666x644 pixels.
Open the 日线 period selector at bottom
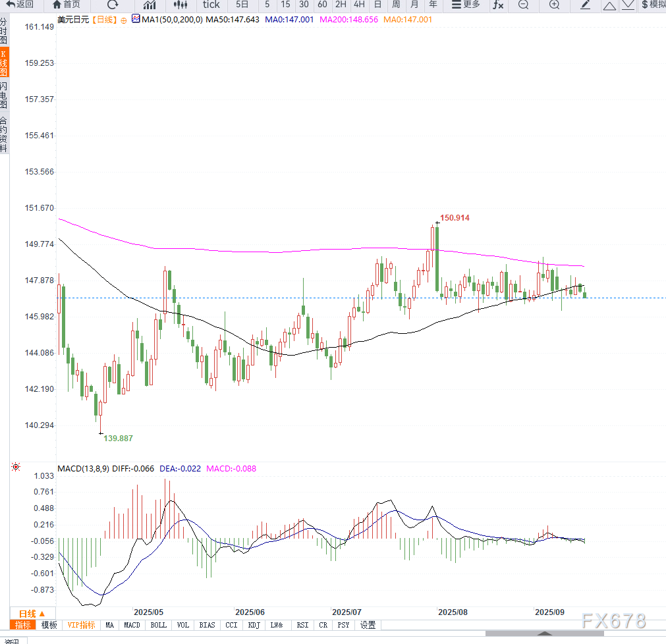pos(32,613)
